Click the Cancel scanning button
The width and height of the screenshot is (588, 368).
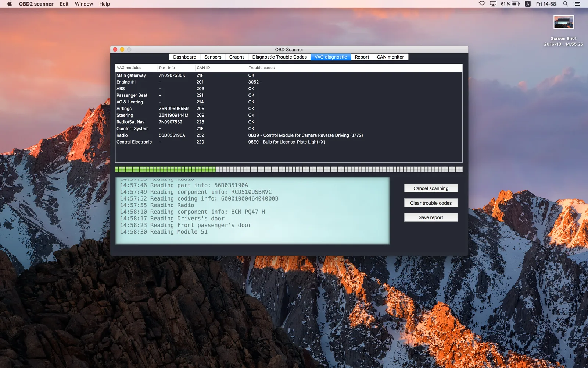pos(431,188)
